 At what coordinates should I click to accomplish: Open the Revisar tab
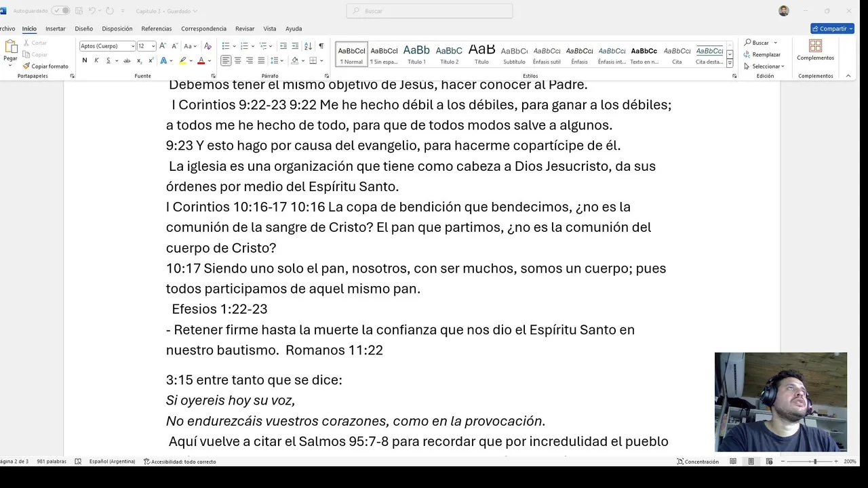click(245, 28)
